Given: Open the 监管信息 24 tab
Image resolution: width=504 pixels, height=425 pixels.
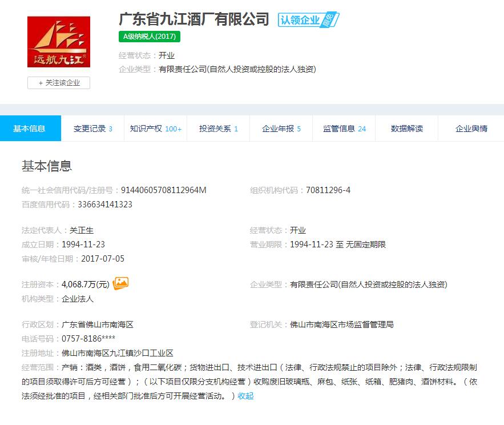Looking at the screenshot, I should click(x=344, y=129).
